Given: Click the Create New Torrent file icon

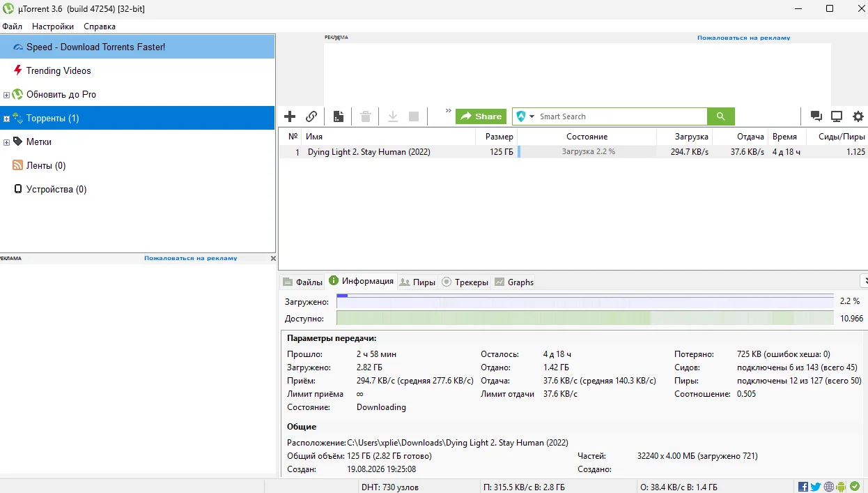Looking at the screenshot, I should (339, 116).
